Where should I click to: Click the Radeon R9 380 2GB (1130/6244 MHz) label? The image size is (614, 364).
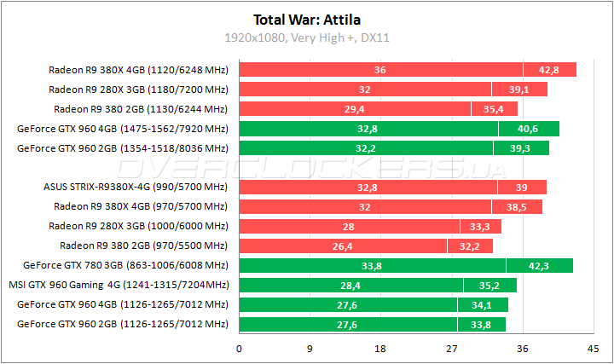141,109
